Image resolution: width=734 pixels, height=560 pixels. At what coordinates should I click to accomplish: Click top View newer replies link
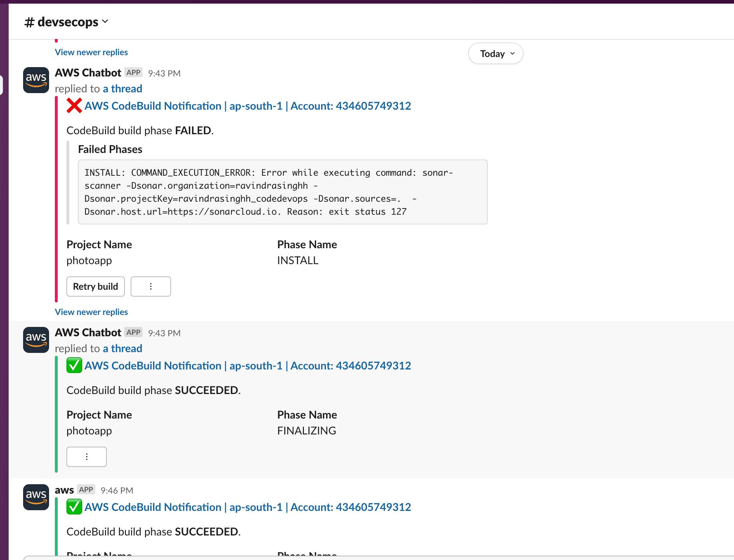tap(91, 52)
